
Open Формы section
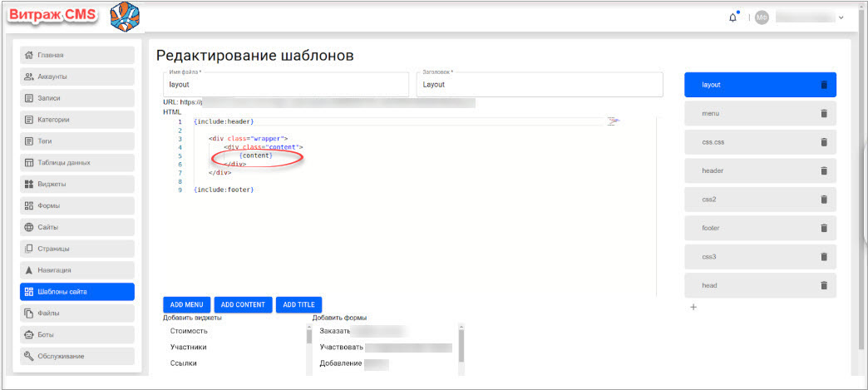77,205
